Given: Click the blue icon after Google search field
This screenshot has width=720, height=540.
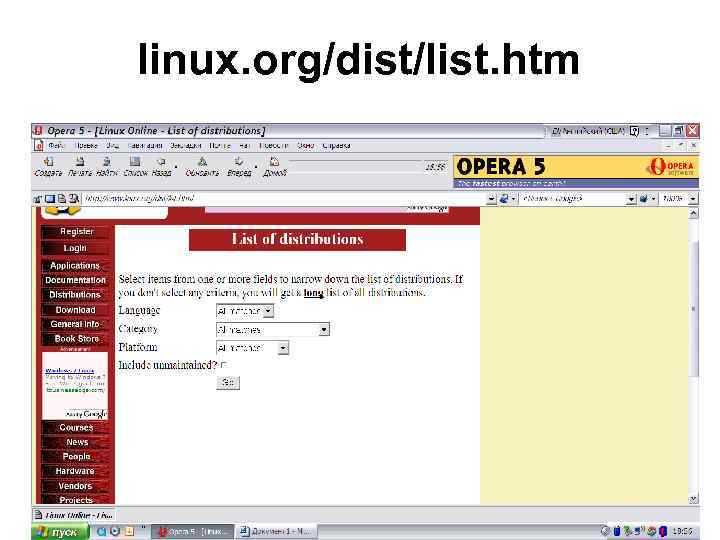Looking at the screenshot, I should (x=643, y=199).
